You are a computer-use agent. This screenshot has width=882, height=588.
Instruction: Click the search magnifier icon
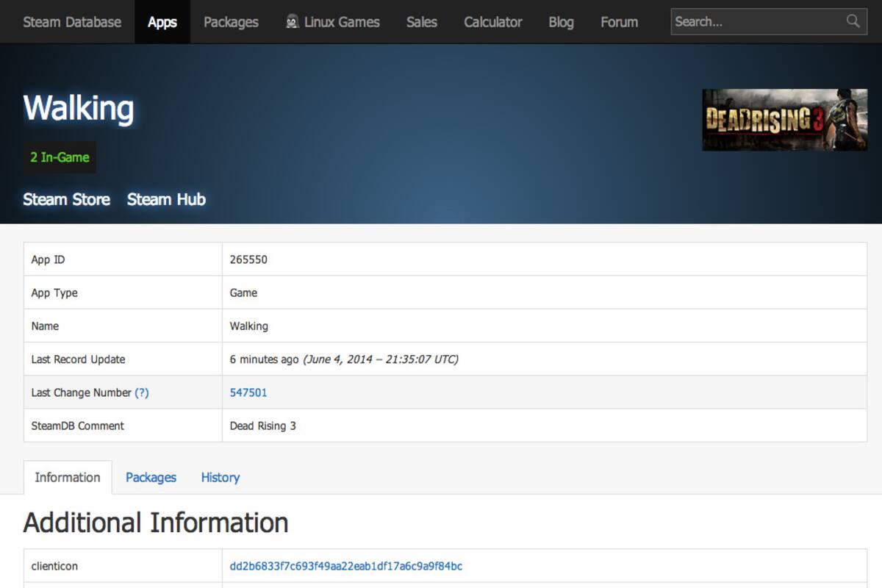(x=853, y=21)
